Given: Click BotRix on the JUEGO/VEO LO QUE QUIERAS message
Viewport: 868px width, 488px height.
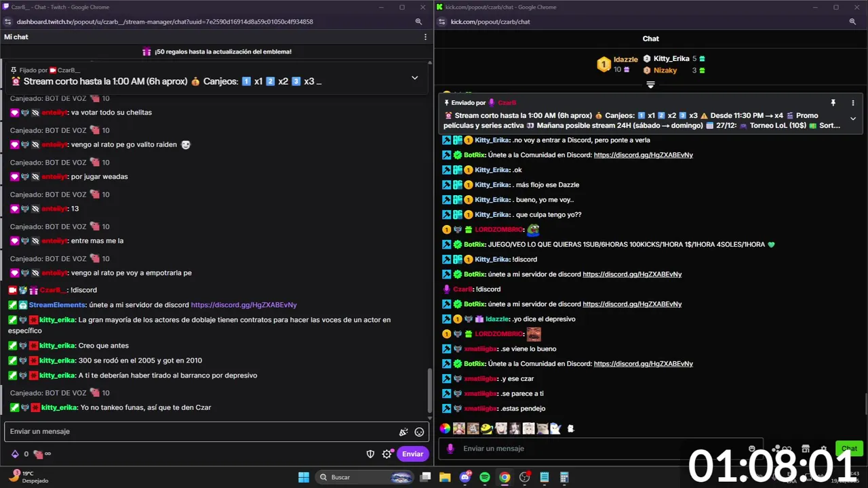Looking at the screenshot, I should click(x=475, y=245).
